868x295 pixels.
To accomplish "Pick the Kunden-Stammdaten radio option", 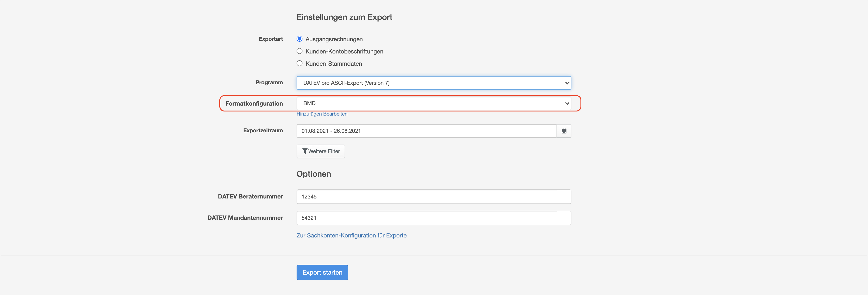I will [299, 63].
